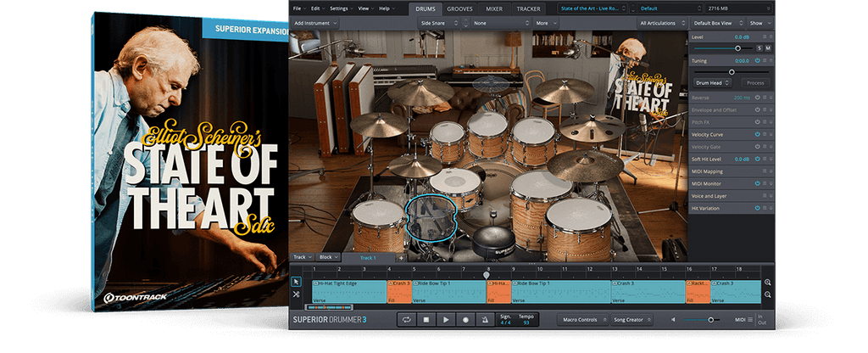Open Tuning property menu icon
868x353 pixels.
(765, 60)
